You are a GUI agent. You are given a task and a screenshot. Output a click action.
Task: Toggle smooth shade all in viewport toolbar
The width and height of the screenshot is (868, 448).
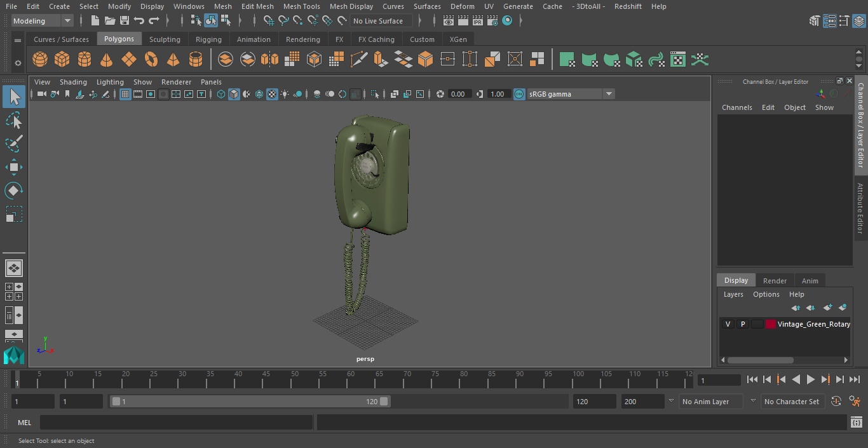coord(234,94)
